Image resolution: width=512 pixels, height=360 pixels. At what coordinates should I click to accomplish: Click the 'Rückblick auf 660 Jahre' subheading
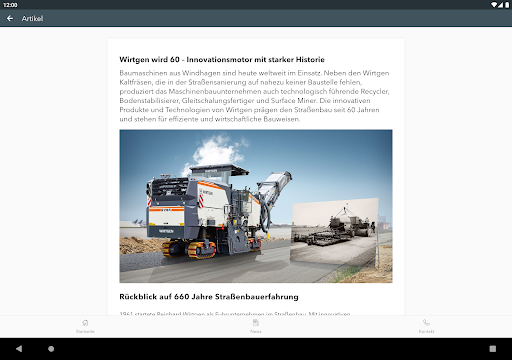point(209,297)
